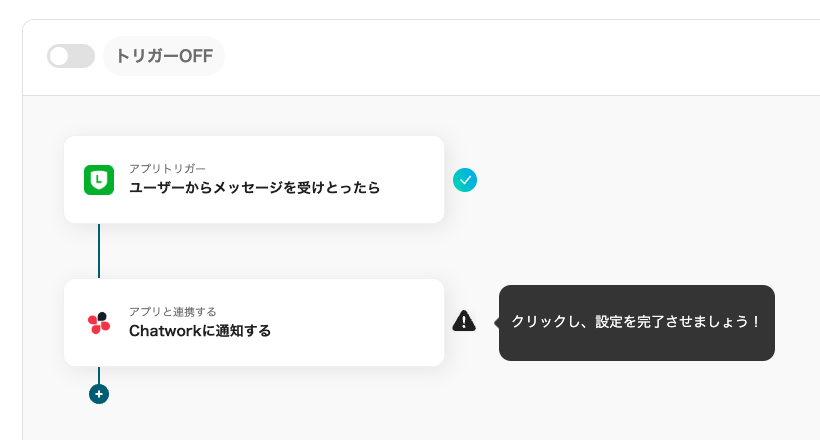
Task: Click the connector line between the steps
Action: click(x=99, y=250)
